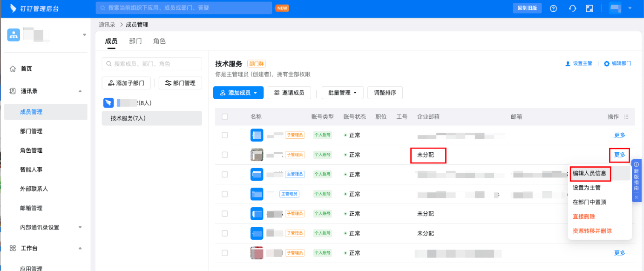The width and height of the screenshot is (644, 271).
Task: Open the help question-mark icon
Action: click(x=554, y=8)
